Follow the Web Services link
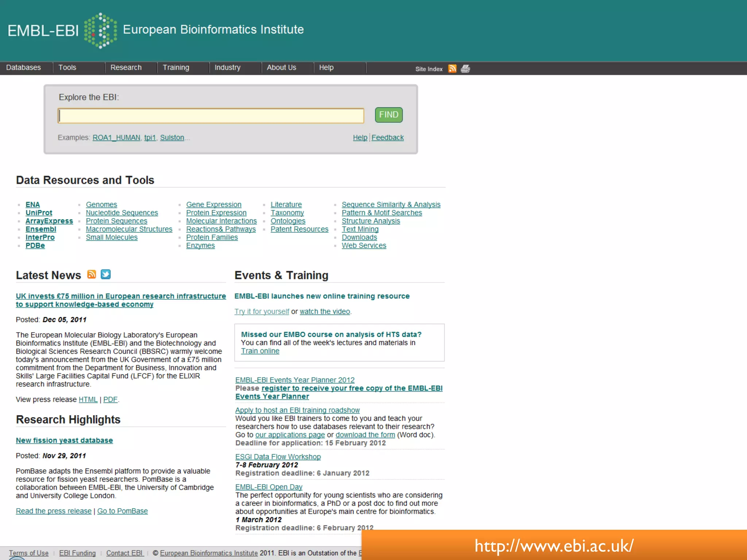Image resolution: width=747 pixels, height=560 pixels. [x=364, y=246]
